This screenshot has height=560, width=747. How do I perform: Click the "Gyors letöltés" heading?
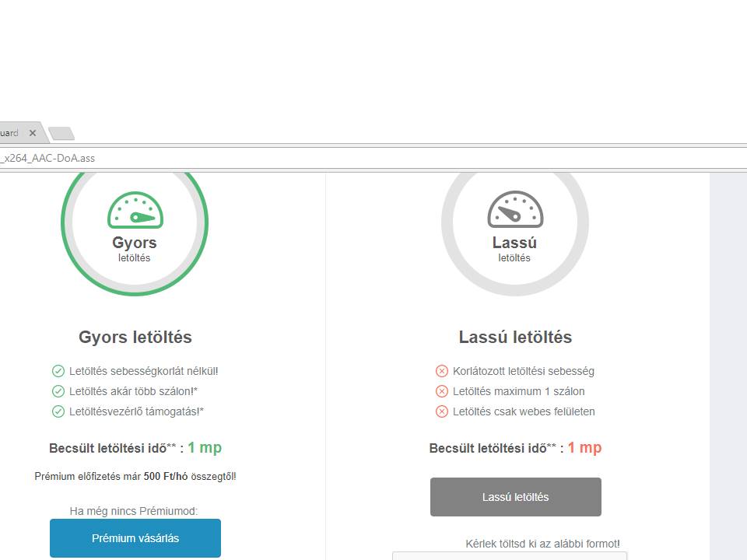(x=135, y=338)
